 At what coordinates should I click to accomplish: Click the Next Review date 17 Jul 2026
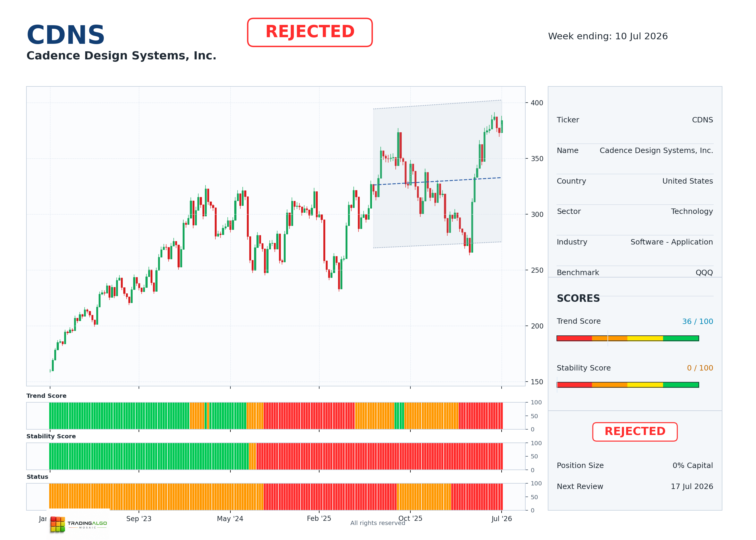pyautogui.click(x=691, y=487)
